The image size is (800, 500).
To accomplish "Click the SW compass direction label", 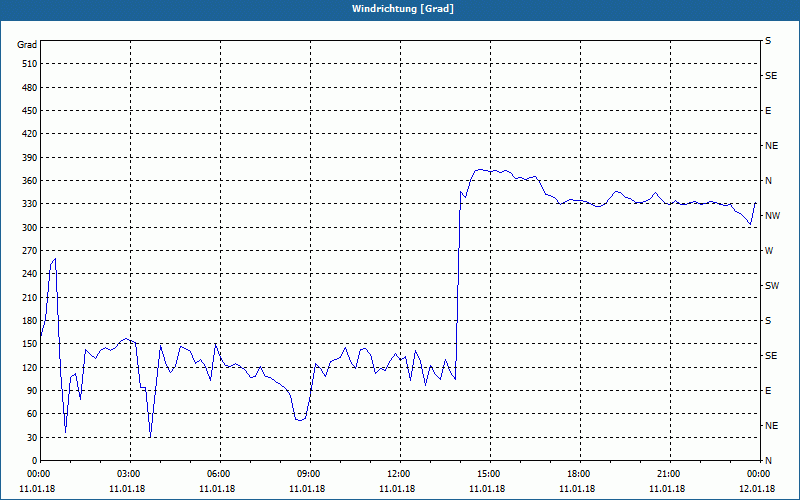I will pos(772,286).
